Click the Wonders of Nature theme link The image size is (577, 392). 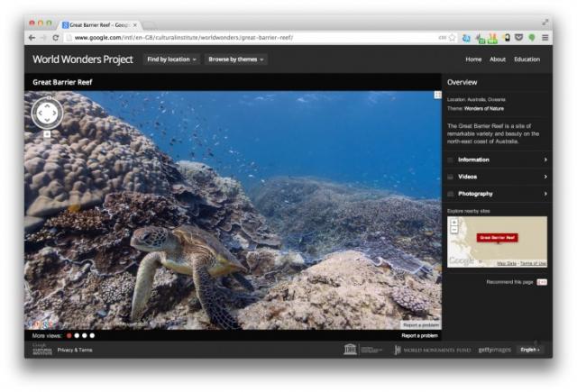[485, 108]
